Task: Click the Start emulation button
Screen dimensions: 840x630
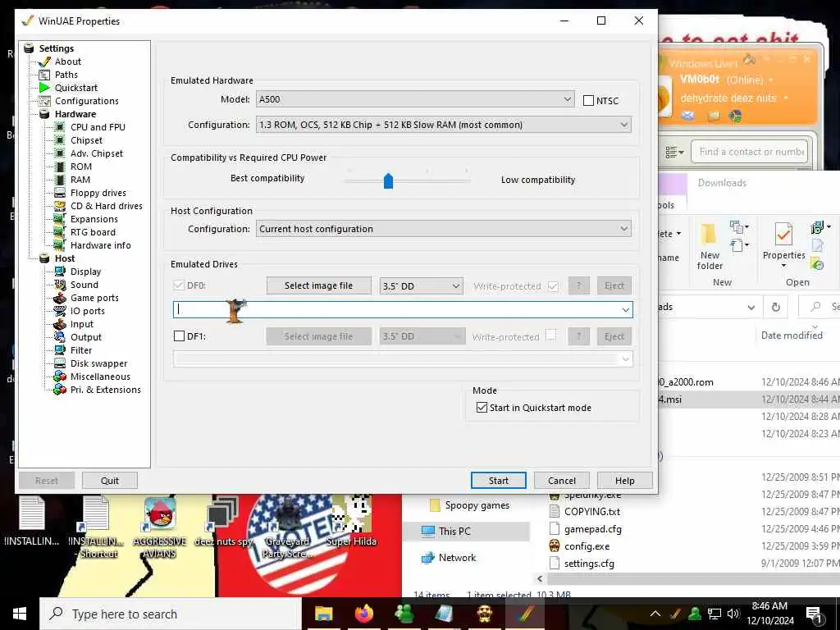Action: (x=498, y=481)
